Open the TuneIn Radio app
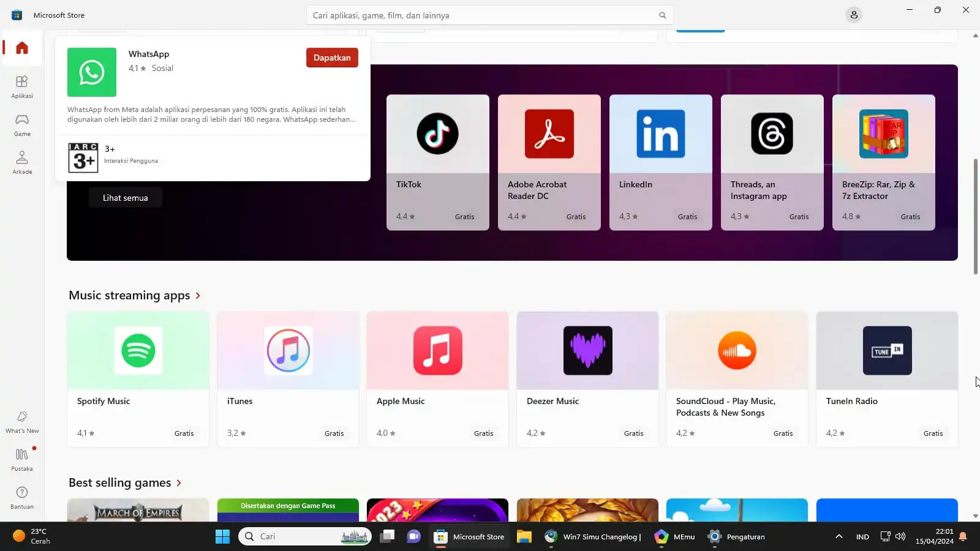Viewport: 980px width, 551px height. tap(887, 379)
